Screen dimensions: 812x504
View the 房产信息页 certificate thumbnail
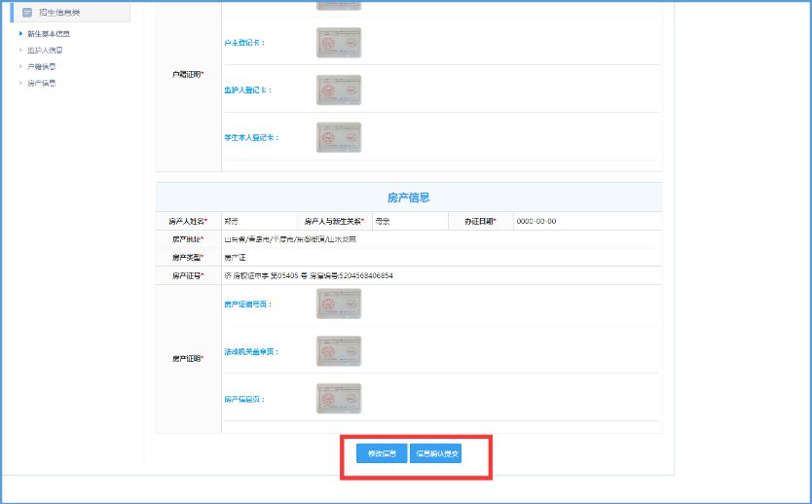point(338,399)
